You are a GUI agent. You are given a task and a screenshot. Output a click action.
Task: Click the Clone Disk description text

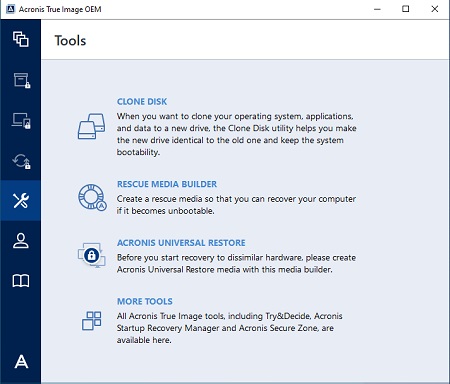click(x=236, y=134)
